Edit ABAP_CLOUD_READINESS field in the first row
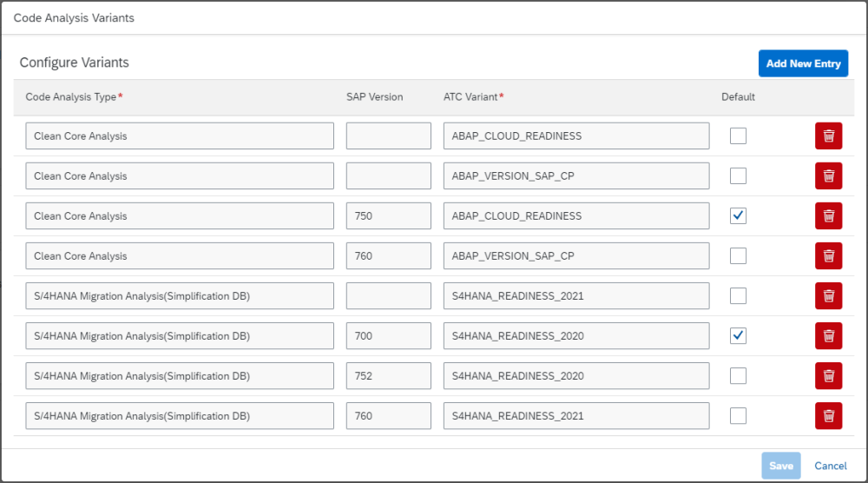 coord(576,136)
